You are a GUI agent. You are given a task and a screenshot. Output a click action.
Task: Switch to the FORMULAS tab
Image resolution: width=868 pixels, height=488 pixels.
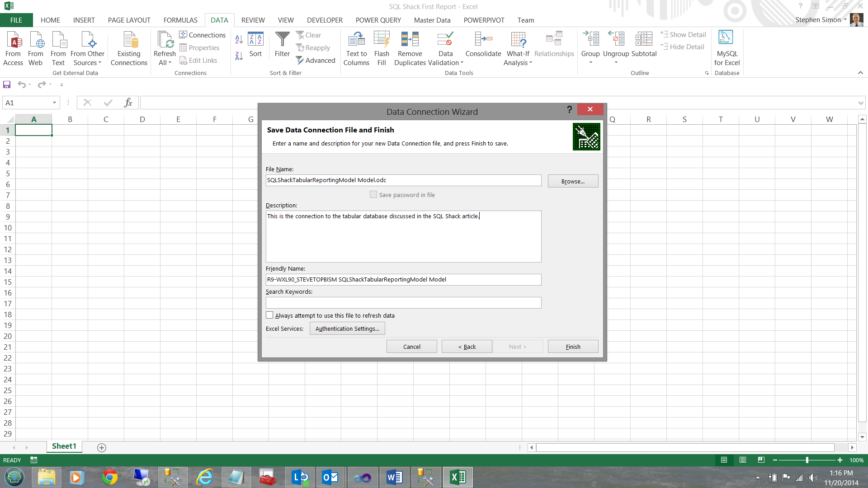[180, 20]
